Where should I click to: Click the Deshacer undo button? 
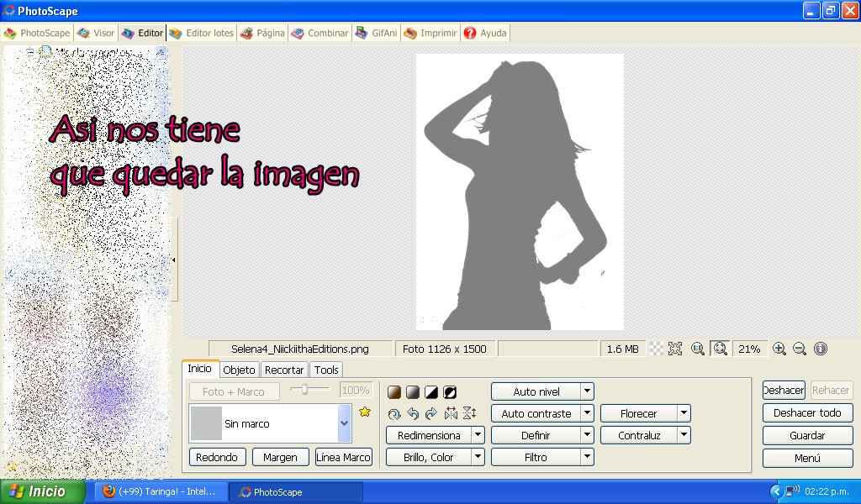click(784, 391)
